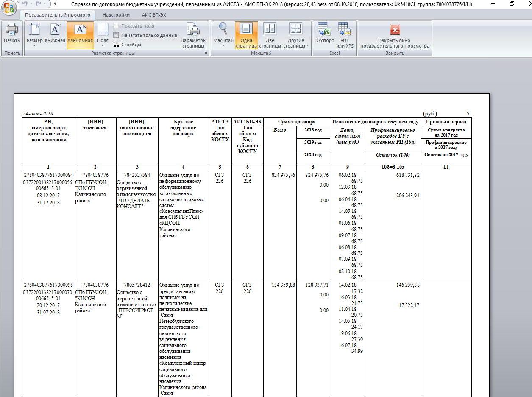Open the Разметка страницы dialog launcher
This screenshot has width=532, height=397.
[x=206, y=53]
